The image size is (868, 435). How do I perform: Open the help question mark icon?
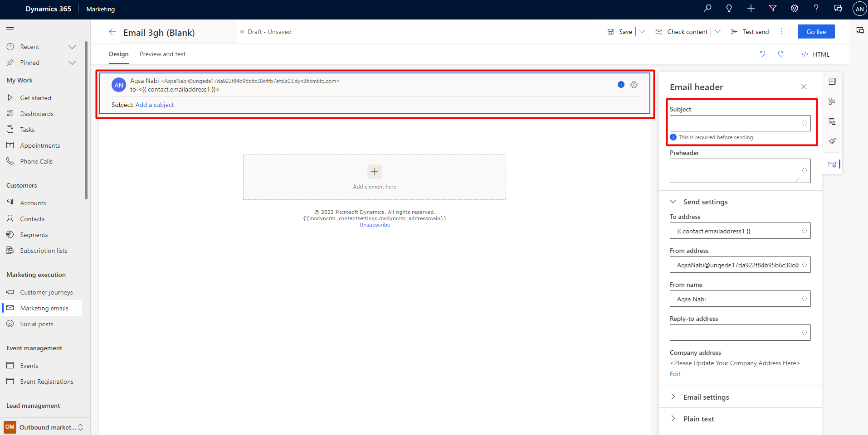pos(816,8)
